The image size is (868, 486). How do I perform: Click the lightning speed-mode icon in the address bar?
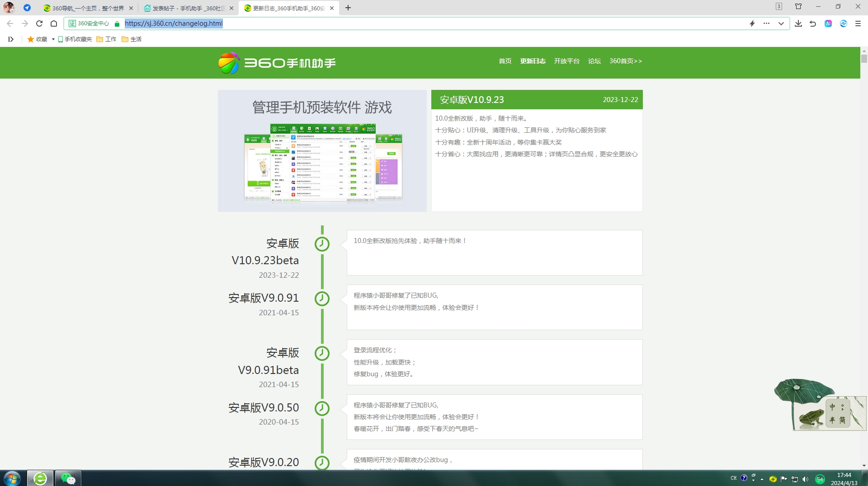coord(752,23)
